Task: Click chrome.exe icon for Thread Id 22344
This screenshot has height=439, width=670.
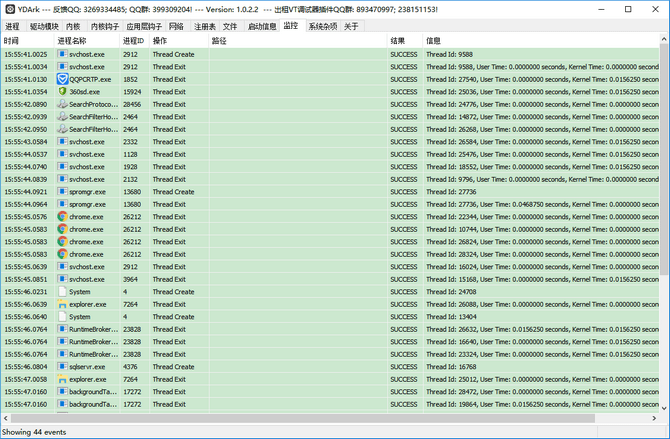Action: (62, 216)
